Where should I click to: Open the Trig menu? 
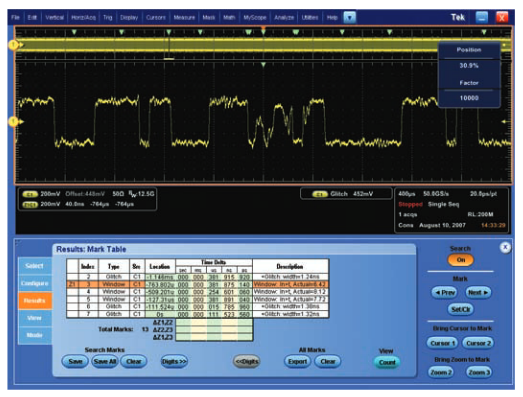pyautogui.click(x=107, y=17)
